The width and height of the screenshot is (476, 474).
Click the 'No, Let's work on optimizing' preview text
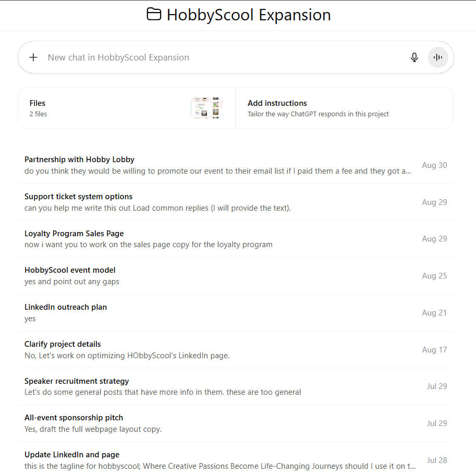[x=127, y=356]
